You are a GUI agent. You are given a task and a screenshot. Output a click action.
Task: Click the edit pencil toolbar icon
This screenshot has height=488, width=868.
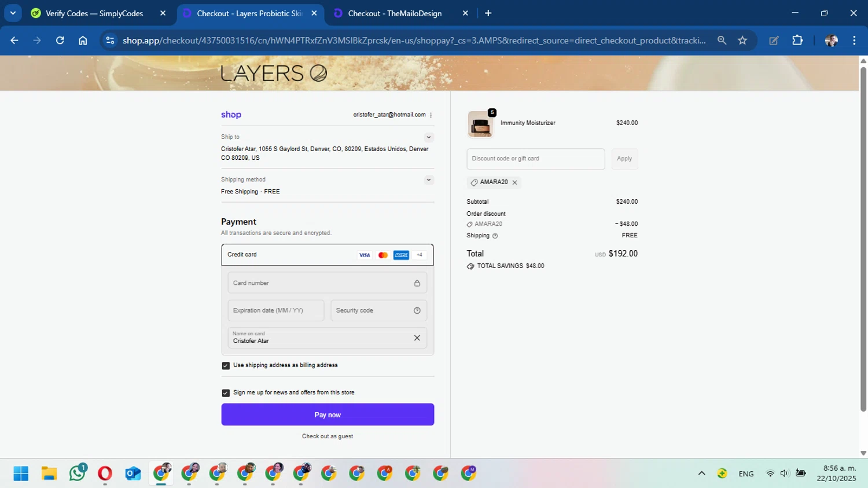[x=774, y=41]
